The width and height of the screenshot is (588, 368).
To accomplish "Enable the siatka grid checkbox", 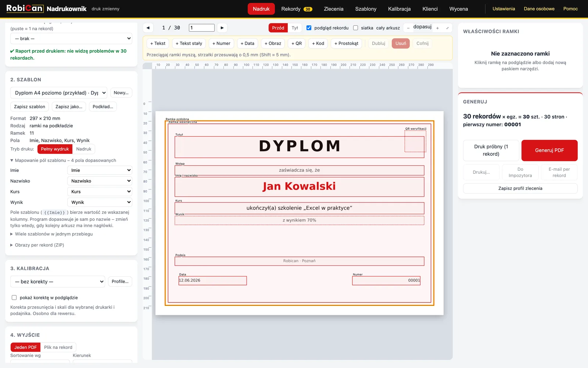I will [x=355, y=28].
